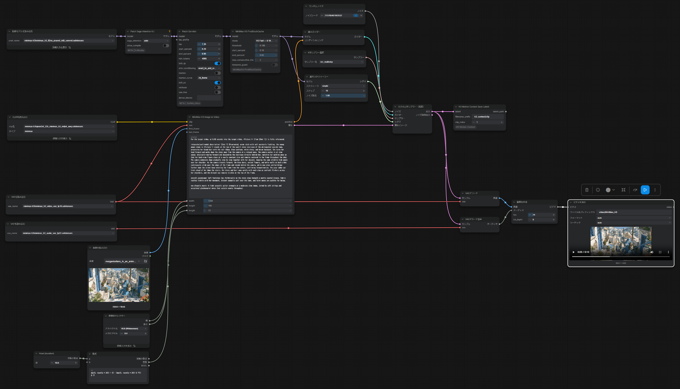Image resolution: width=680 pixels, height=389 pixels.
Task: Seek along the video preview progress bar
Action: pos(621,257)
